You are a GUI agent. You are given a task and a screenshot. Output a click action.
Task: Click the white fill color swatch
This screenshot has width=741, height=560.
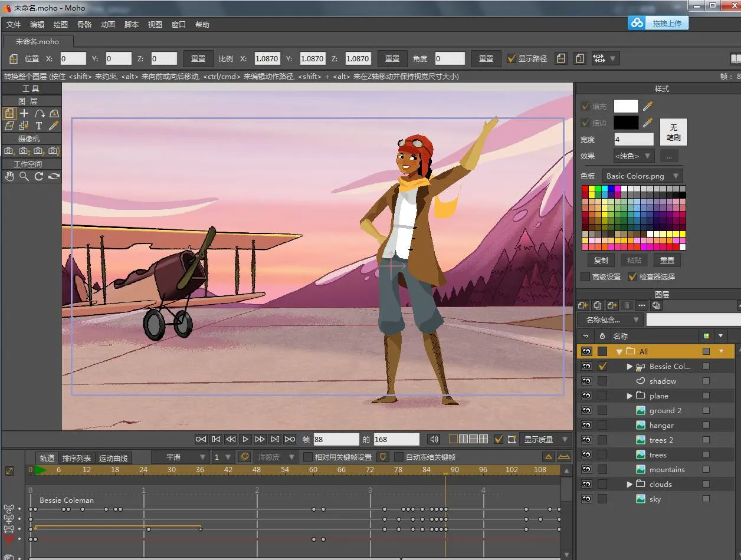pos(626,106)
